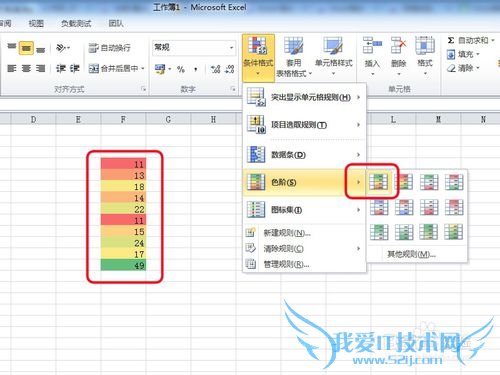Apply percent style with % button
Image resolution: width=500 pixels, height=375 pixels.
pos(181,69)
